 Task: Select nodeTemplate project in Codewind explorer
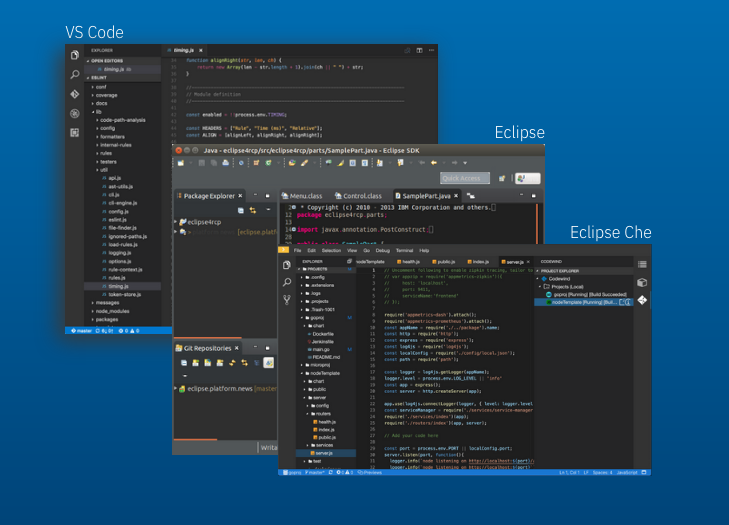583,302
